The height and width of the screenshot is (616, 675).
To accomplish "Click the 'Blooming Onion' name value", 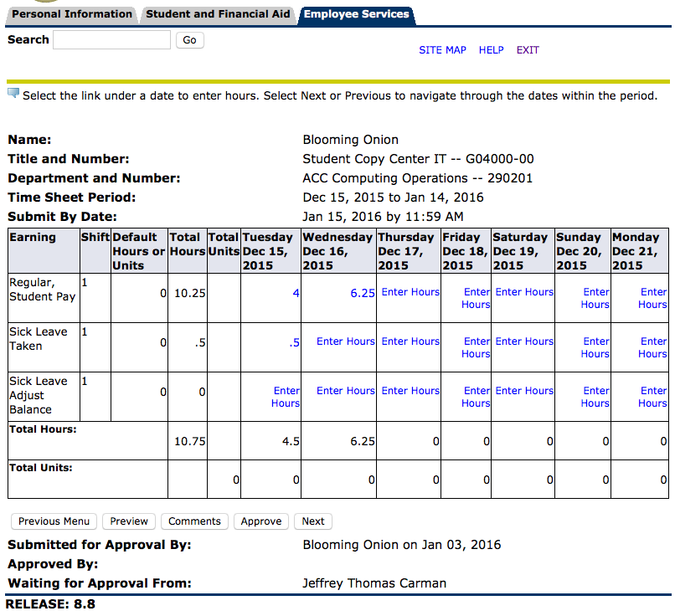I will [350, 140].
